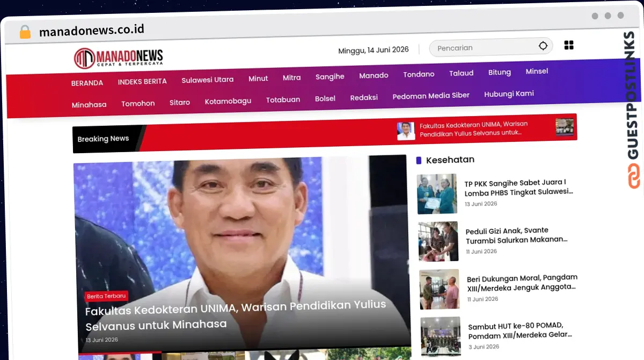This screenshot has width=644, height=360.
Task: Click the header date Minggu, 14 Juni 2026
Action: pos(374,50)
